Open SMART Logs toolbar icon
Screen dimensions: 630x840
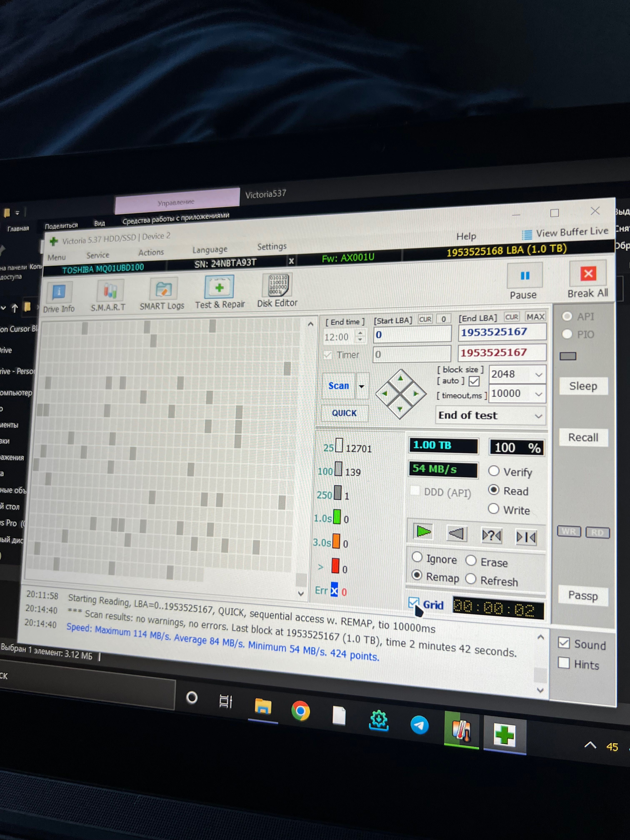pyautogui.click(x=164, y=289)
